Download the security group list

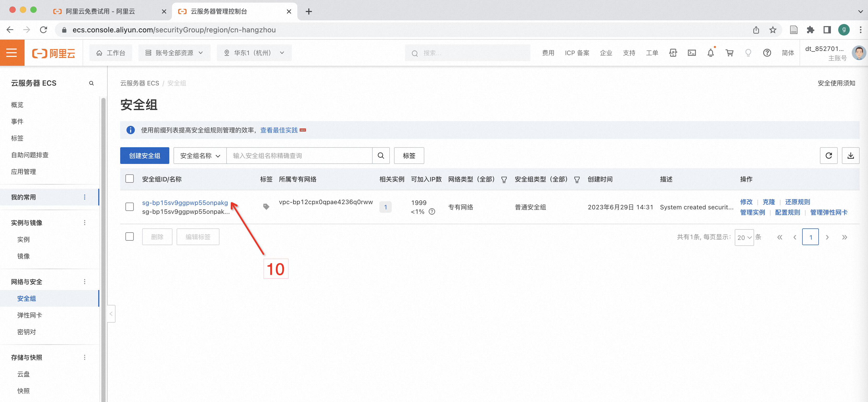(850, 156)
